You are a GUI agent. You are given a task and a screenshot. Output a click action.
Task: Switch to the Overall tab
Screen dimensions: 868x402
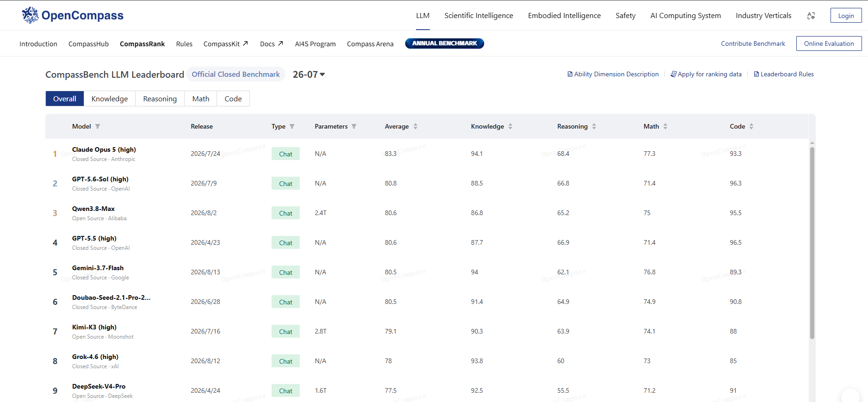click(x=65, y=99)
